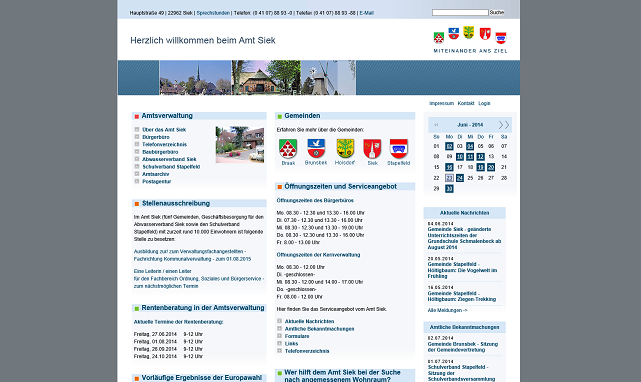Open the Formulare service link
This screenshot has width=641, height=382.
point(297,336)
